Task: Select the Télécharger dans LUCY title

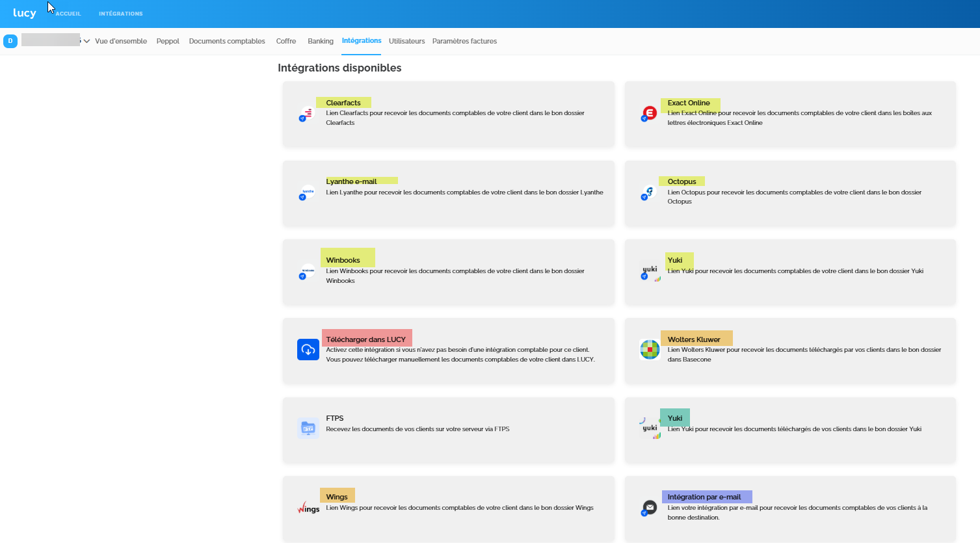Action: point(366,339)
